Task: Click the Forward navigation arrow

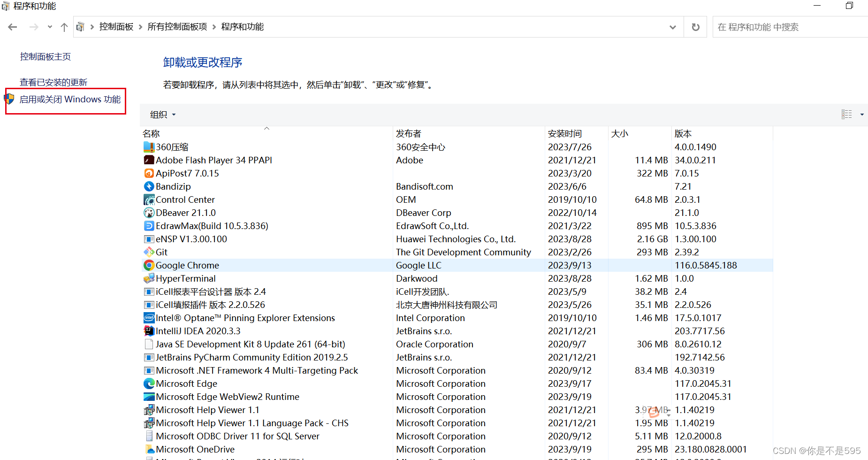Action: coord(34,27)
